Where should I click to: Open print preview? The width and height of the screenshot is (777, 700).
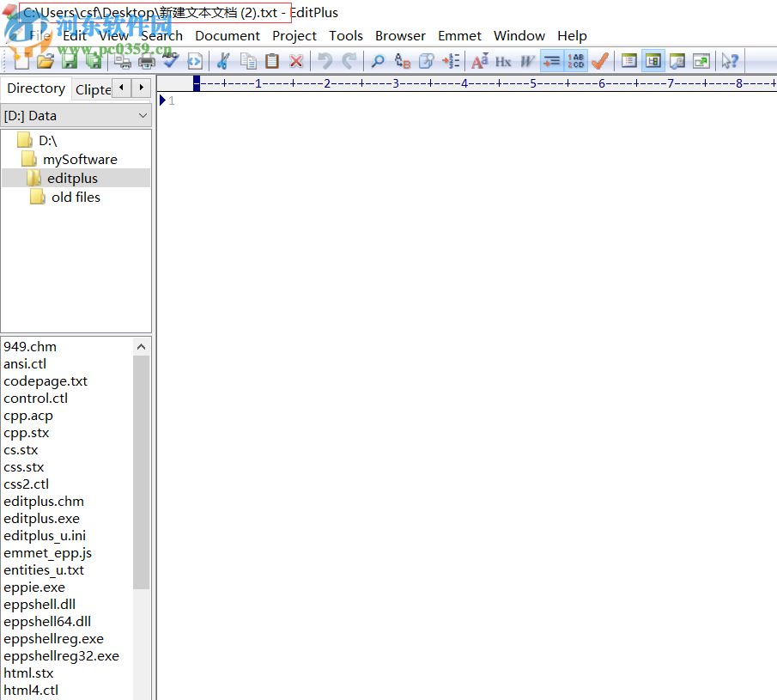tap(123, 61)
